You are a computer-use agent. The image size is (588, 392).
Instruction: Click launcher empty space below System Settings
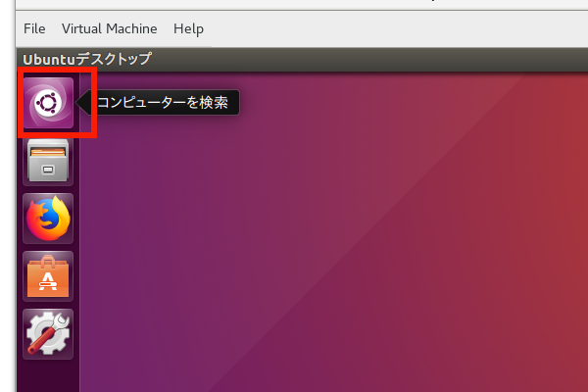point(48,377)
